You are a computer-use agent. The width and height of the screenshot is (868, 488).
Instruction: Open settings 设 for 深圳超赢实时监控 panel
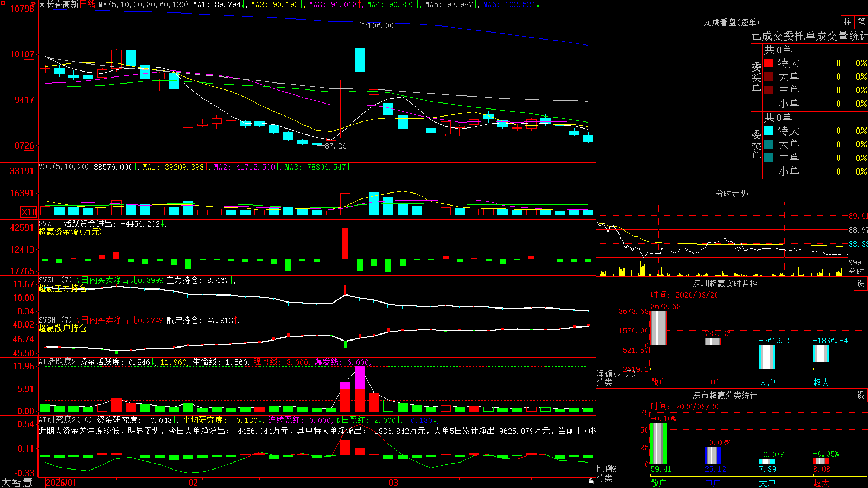pyautogui.click(x=861, y=284)
